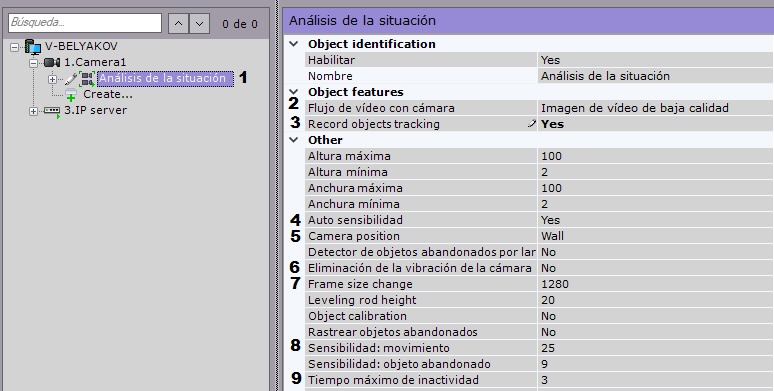This screenshot has width=774, height=391.
Task: Click the Búsqueda search input field
Action: click(85, 23)
